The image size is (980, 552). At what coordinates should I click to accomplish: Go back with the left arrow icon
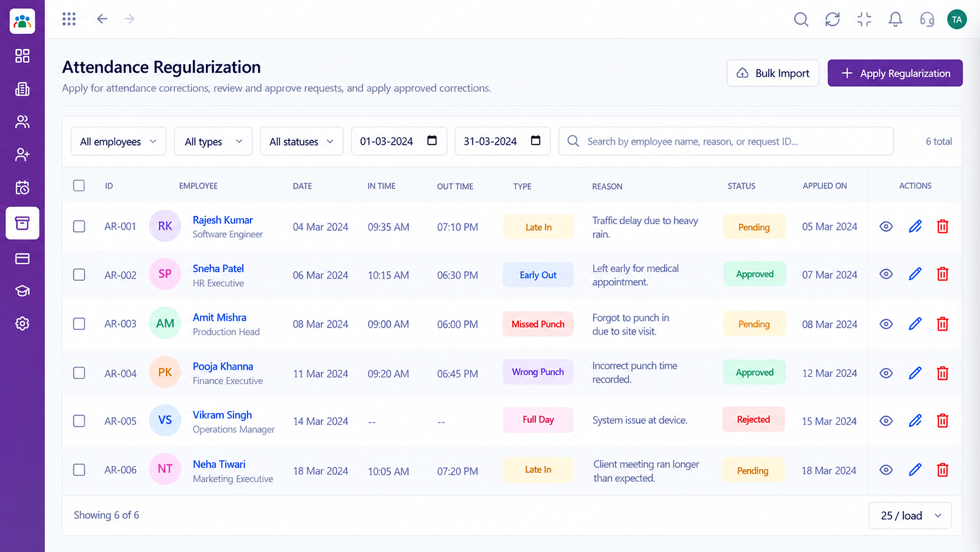click(x=102, y=19)
